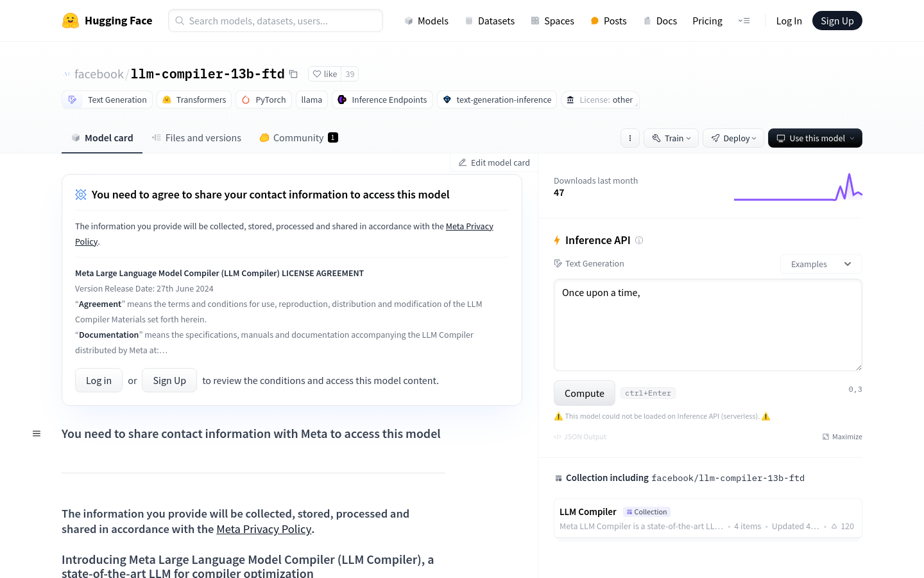
Task: Click the Community tab count badge 1
Action: tap(333, 137)
